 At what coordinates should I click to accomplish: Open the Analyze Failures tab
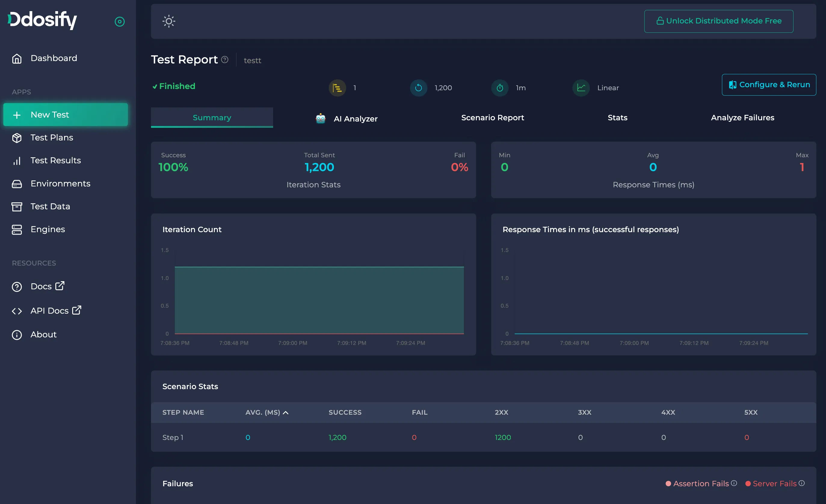point(743,118)
